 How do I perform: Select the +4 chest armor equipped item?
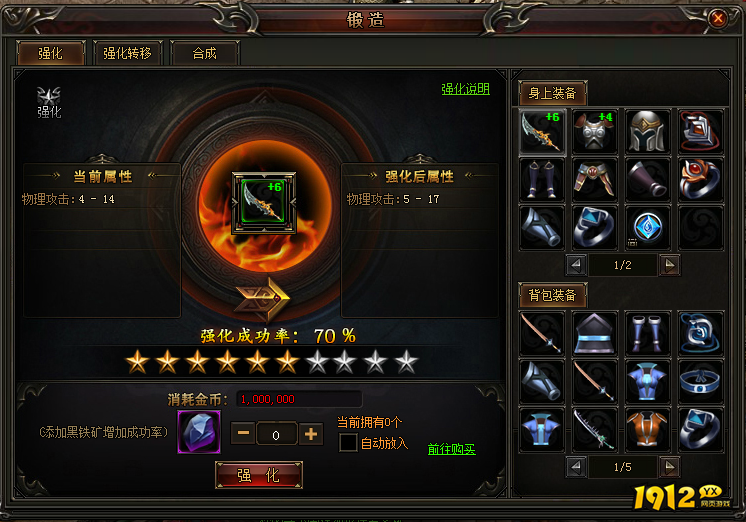tap(594, 131)
